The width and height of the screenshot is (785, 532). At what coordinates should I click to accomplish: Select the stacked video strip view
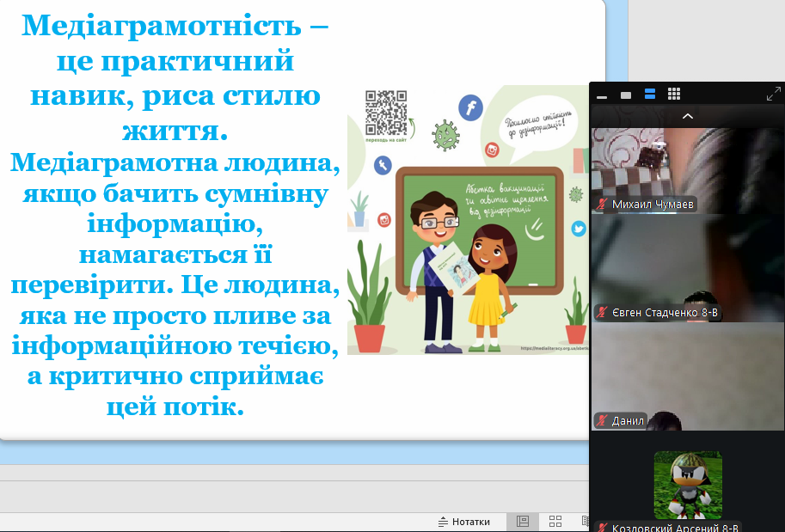pyautogui.click(x=650, y=95)
